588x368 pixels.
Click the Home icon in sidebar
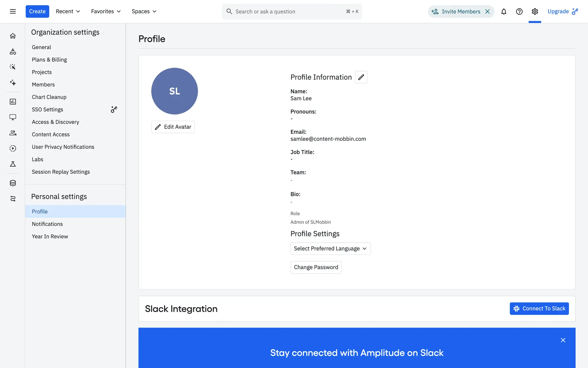coord(13,36)
